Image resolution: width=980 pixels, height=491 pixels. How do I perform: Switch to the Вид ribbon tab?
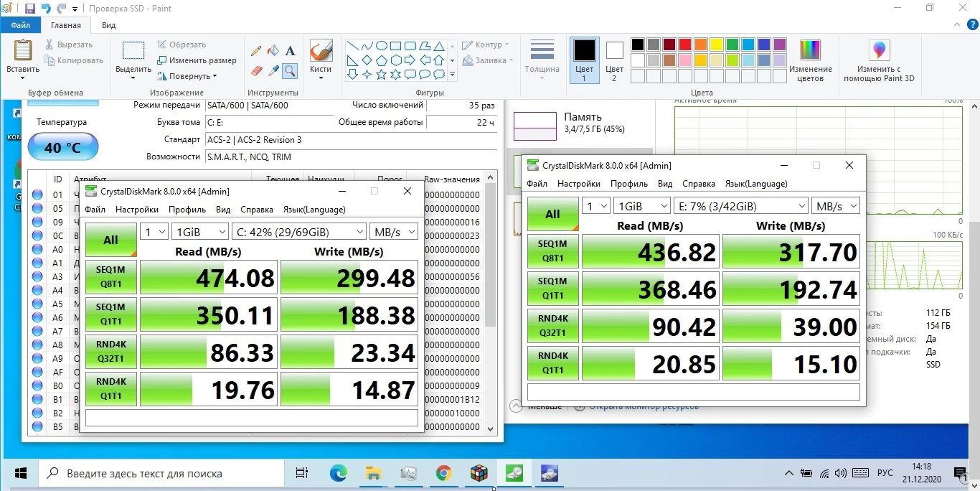click(x=109, y=25)
